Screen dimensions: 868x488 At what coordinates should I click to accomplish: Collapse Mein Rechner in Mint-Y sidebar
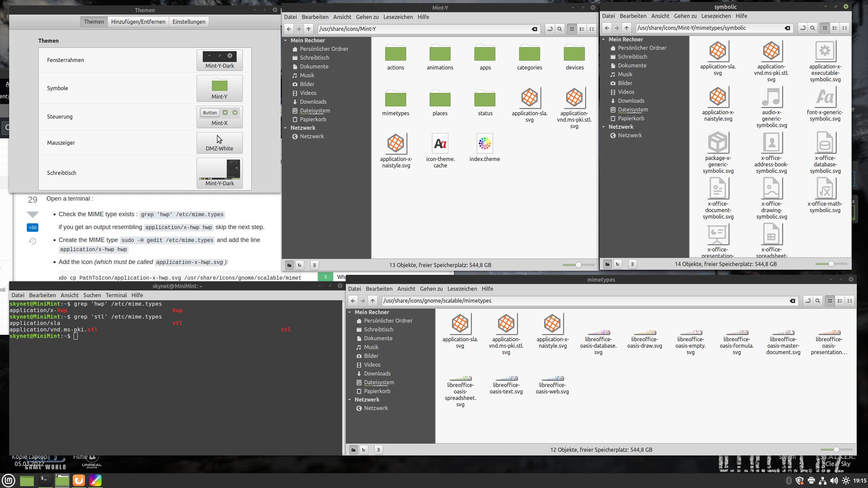pos(285,40)
